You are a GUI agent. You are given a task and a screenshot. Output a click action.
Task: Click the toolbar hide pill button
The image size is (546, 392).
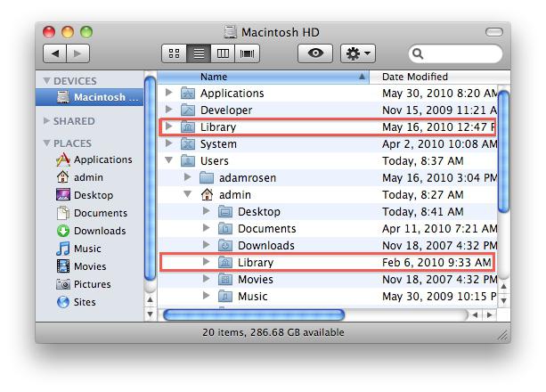[x=494, y=32]
